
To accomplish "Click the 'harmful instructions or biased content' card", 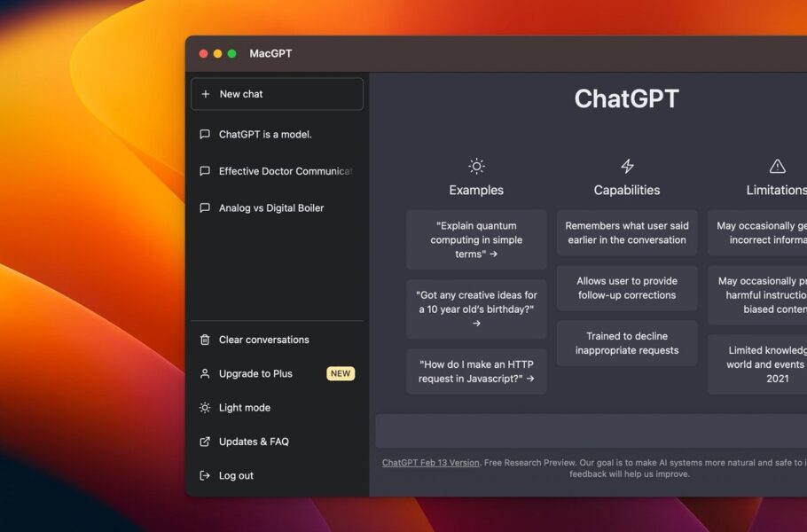I will [757, 295].
